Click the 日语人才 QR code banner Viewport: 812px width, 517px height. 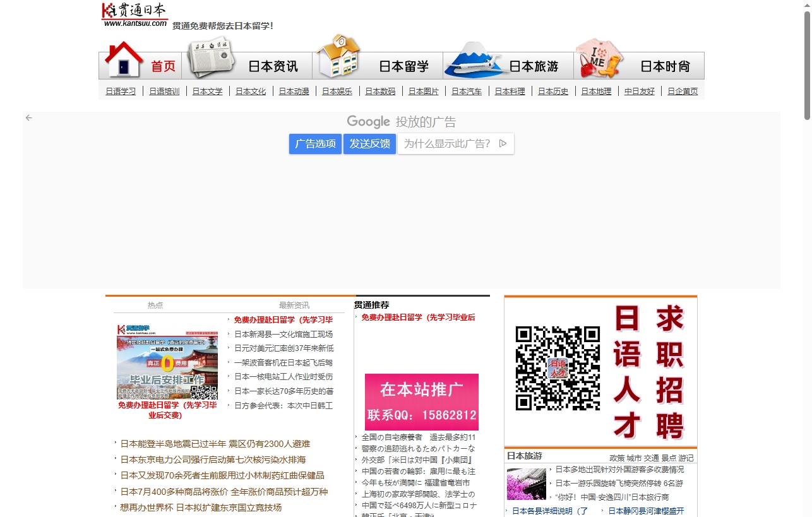600,372
